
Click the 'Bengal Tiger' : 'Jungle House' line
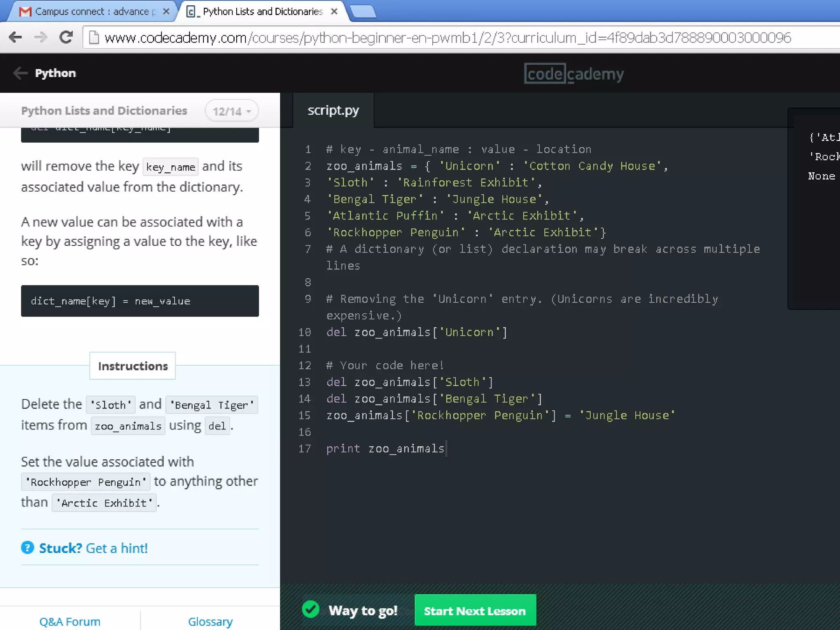(x=437, y=199)
